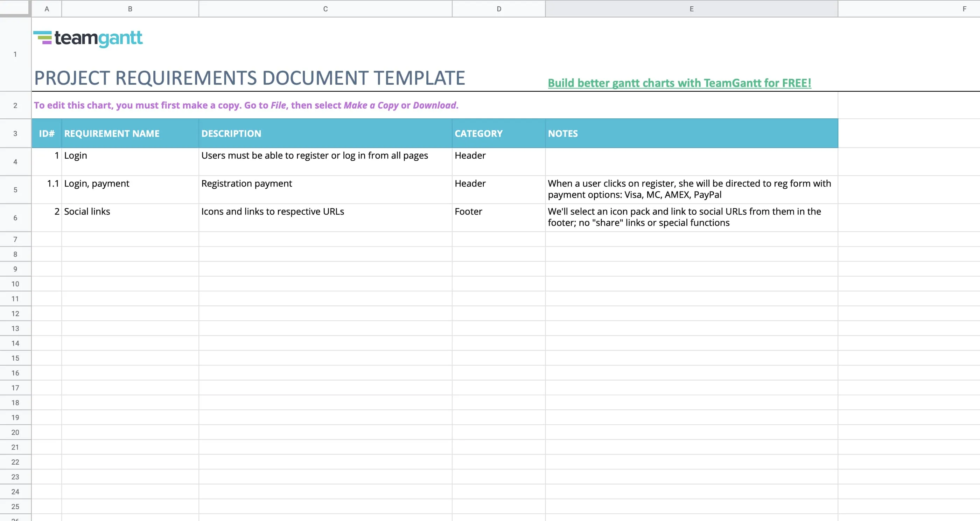
Task: Select column A header
Action: click(x=47, y=9)
